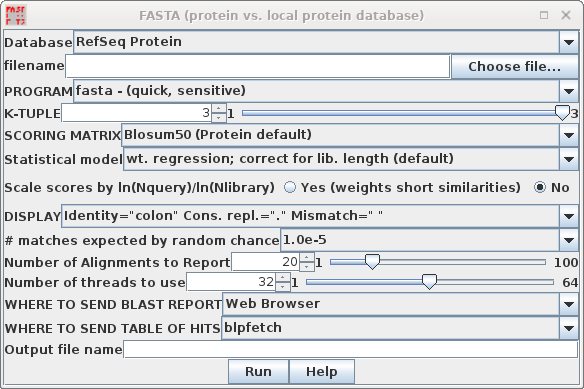Maximize the FASTA dialog window
584x389 pixels.
coord(544,15)
